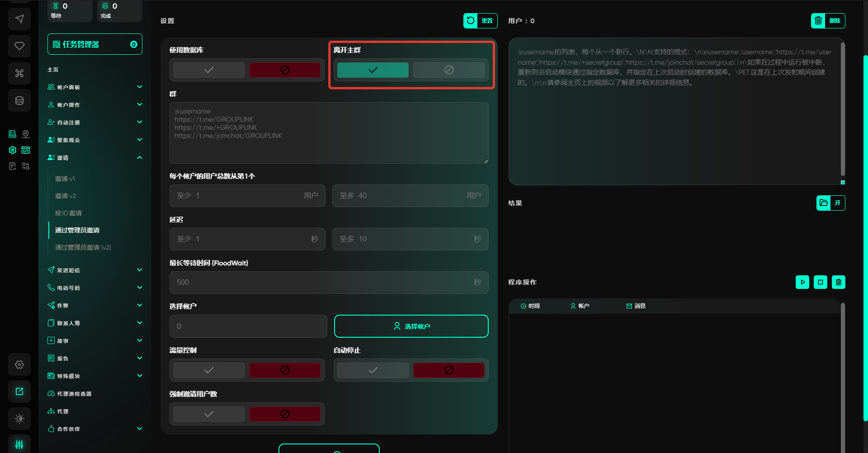
Task: Click the heart icon in left sidebar
Action: (19, 46)
